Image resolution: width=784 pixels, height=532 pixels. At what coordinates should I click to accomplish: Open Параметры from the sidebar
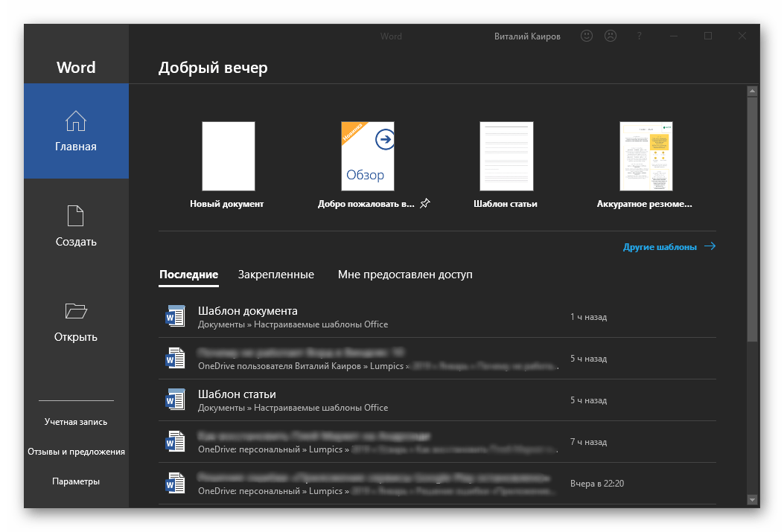pyautogui.click(x=75, y=481)
